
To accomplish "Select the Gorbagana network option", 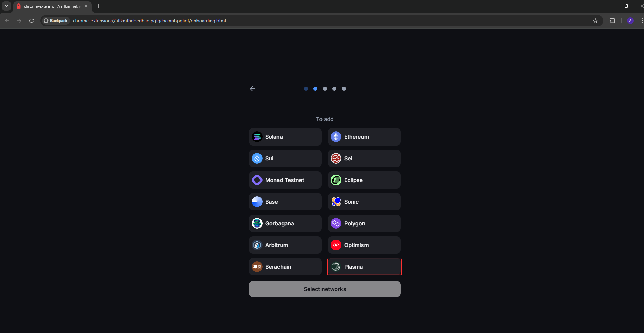I will 285,223.
